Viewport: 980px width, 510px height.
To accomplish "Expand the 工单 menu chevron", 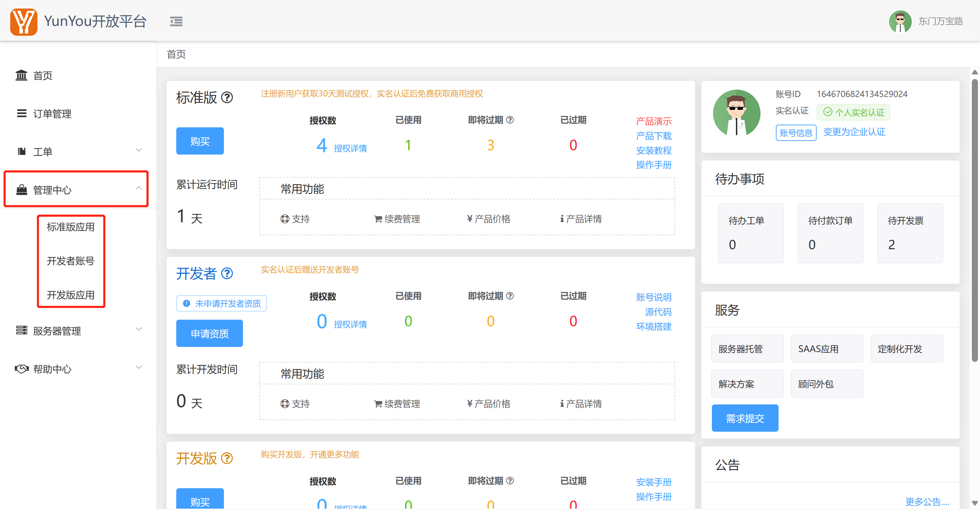I will (x=139, y=150).
